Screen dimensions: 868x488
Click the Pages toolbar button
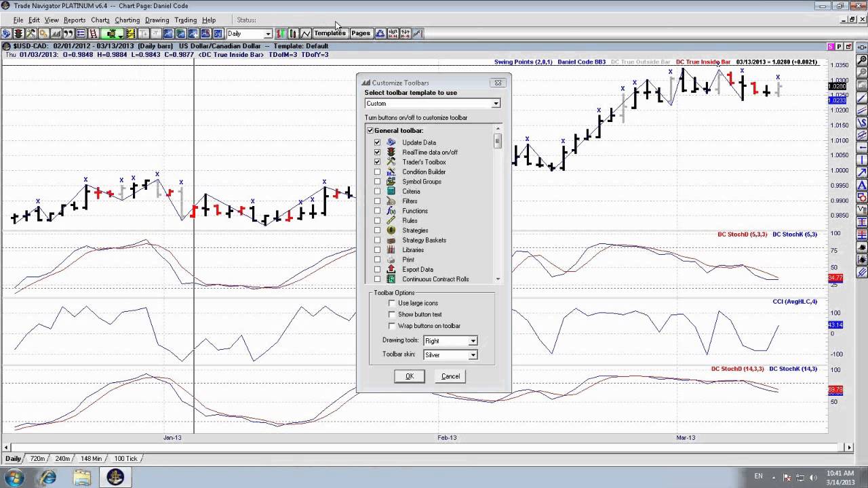click(x=360, y=33)
